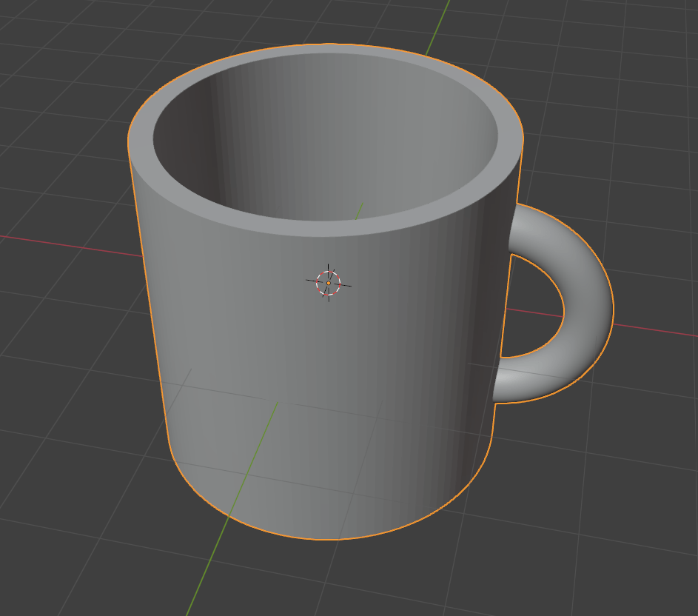Viewport: 698px width, 616px height.
Task: Click the orange outline on mug's left side
Action: click(147, 296)
